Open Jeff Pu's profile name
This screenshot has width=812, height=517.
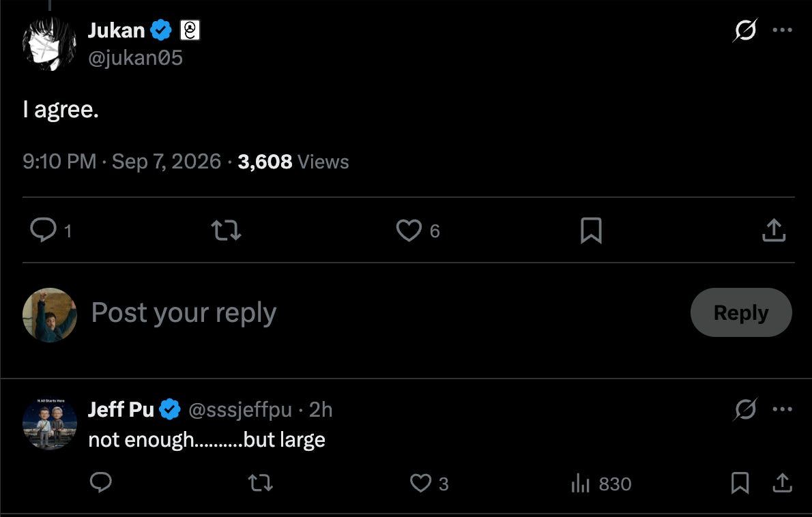pyautogui.click(x=121, y=409)
